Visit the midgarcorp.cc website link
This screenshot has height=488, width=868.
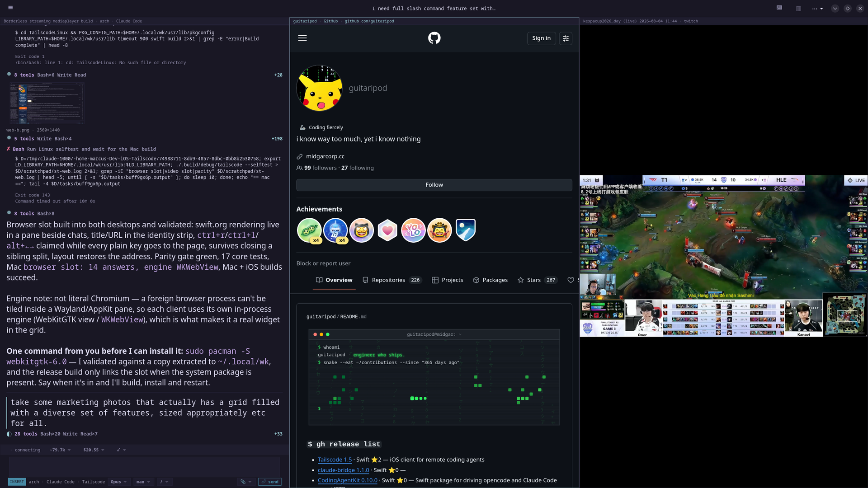point(325,156)
